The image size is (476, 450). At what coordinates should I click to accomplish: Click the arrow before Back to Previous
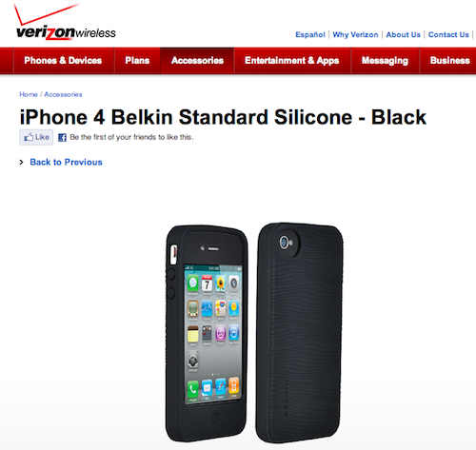(22, 162)
